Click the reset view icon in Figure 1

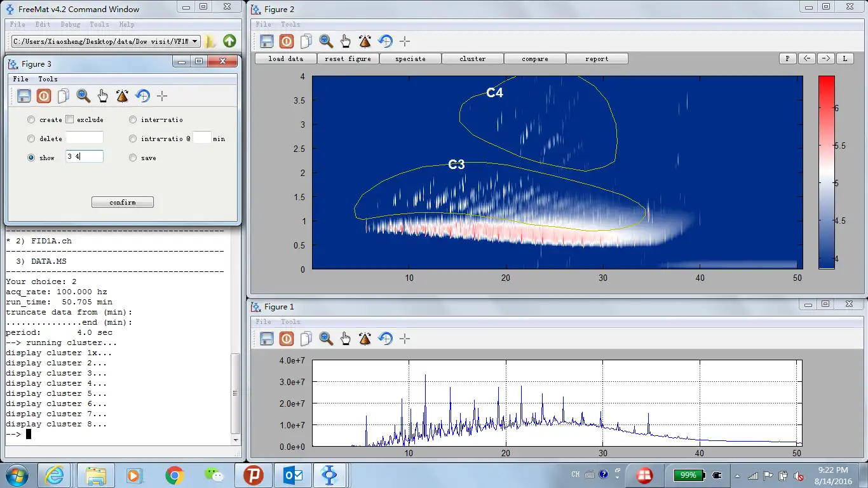tap(385, 339)
